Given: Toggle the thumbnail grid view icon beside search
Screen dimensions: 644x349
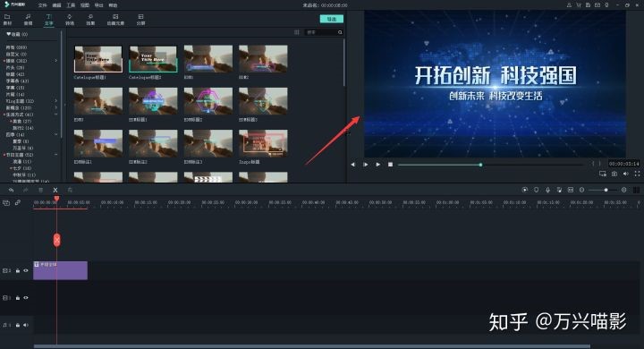Looking at the screenshot, I should click(297, 32).
